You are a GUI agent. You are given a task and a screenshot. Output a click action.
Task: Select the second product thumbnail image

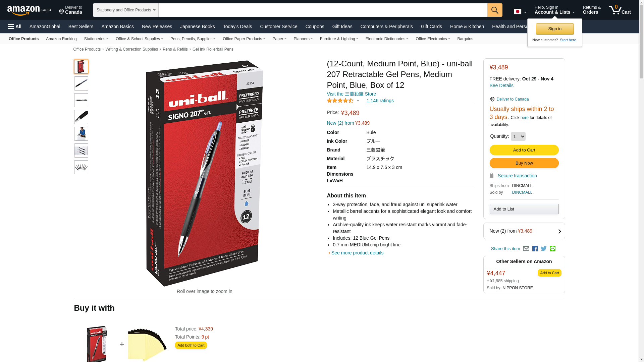81,83
